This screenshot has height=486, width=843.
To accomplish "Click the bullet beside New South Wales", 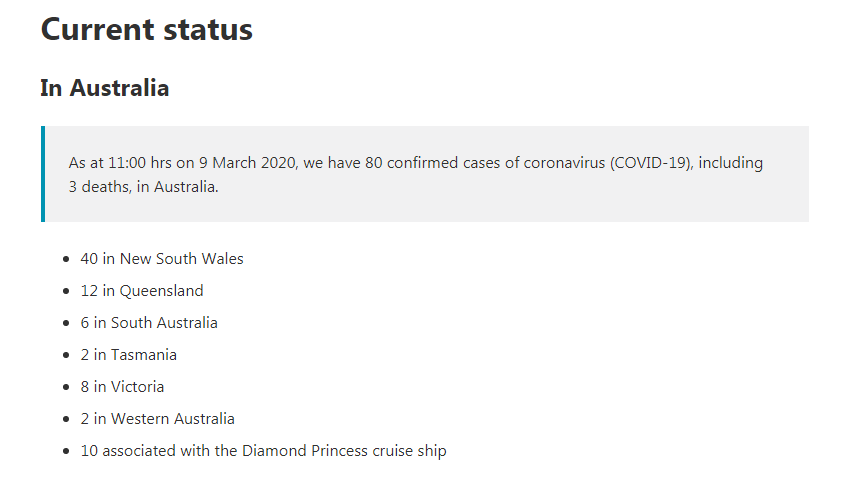I will [66, 259].
